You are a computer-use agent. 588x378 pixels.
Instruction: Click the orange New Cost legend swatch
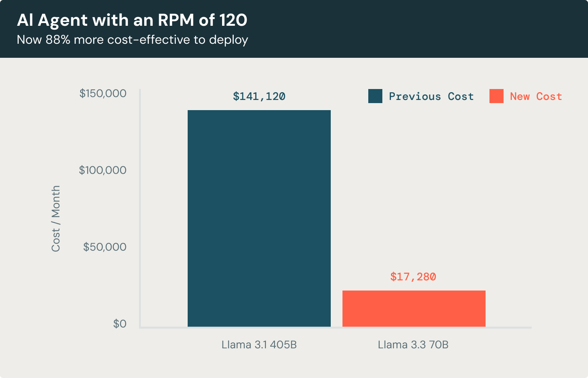pos(496,96)
